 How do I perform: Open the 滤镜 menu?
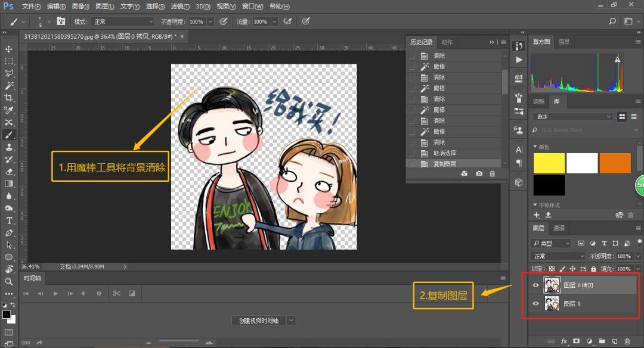coord(180,6)
